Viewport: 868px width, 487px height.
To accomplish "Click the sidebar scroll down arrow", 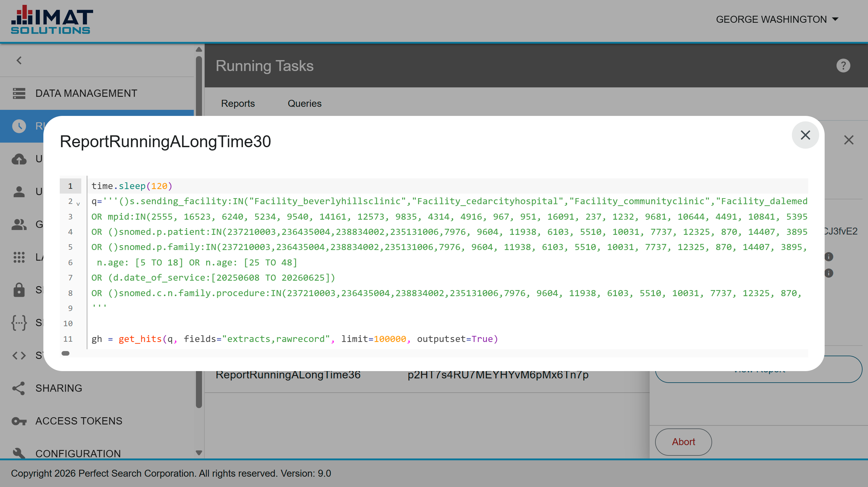I will [x=199, y=453].
